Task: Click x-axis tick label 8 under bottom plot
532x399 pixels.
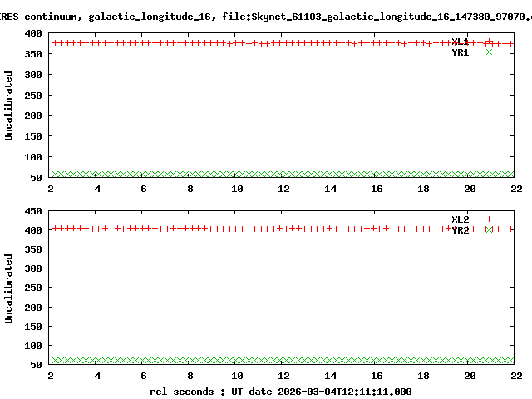Action: [190, 376]
